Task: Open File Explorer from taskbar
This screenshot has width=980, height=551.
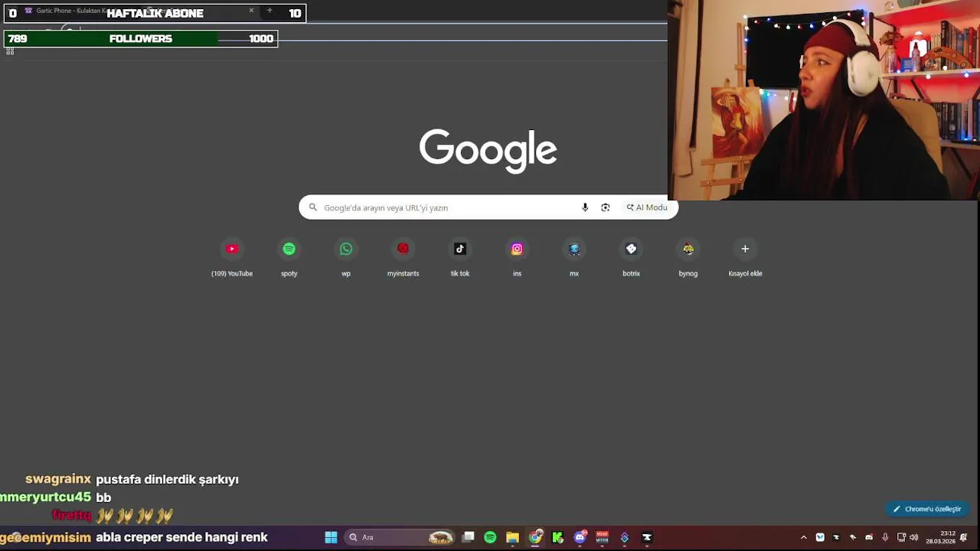Action: click(x=512, y=537)
